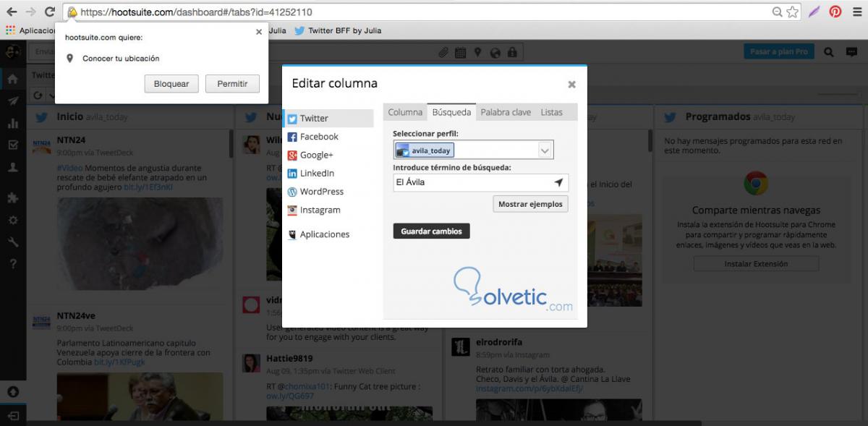This screenshot has width=868, height=426.
Task: Click the Hootsuite owl avatar
Action: [x=12, y=51]
